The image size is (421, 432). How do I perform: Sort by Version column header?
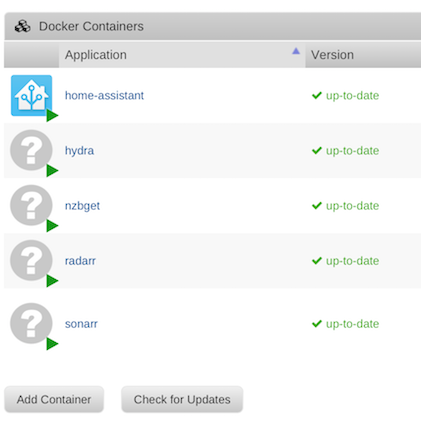(363, 55)
